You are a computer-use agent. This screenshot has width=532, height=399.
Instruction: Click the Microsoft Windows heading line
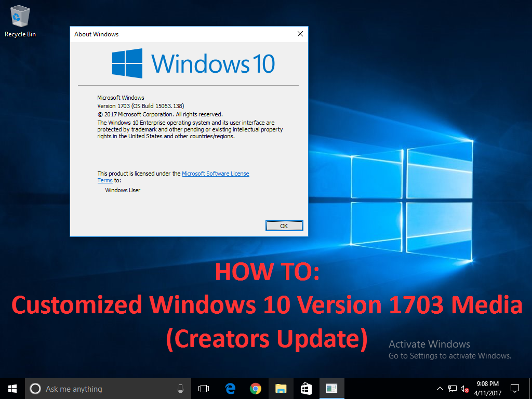[121, 98]
